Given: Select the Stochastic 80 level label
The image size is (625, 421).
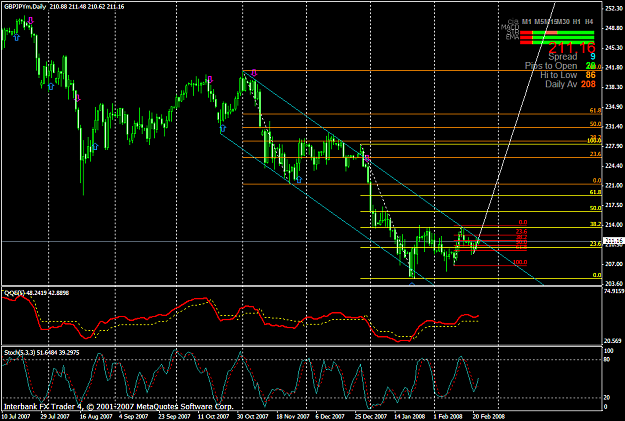Looking at the screenshot, I should 607,360.
